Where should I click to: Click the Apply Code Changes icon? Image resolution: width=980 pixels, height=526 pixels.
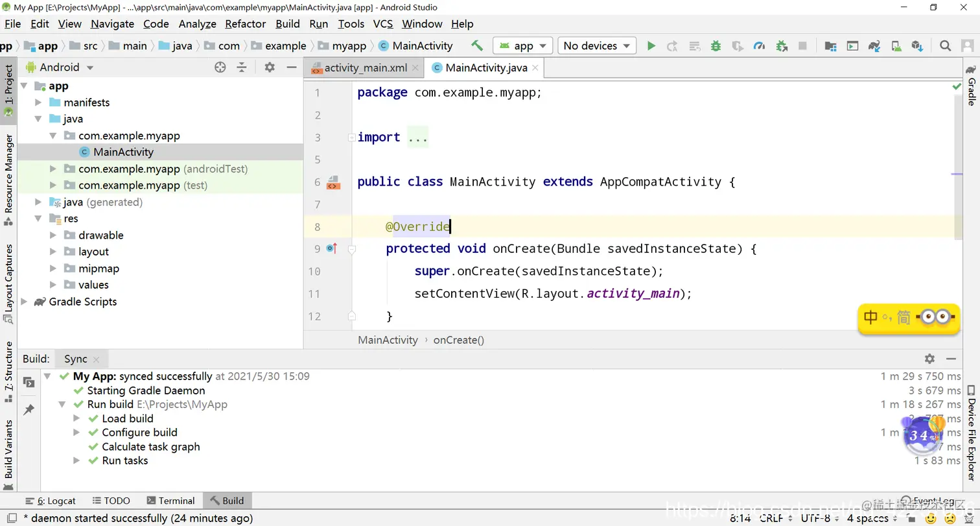695,46
